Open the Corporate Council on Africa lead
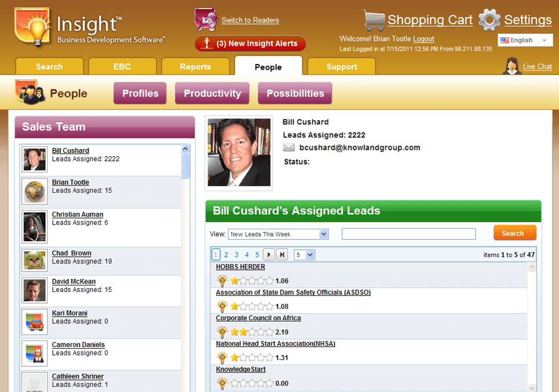The height and width of the screenshot is (392, 559). pyautogui.click(x=259, y=318)
